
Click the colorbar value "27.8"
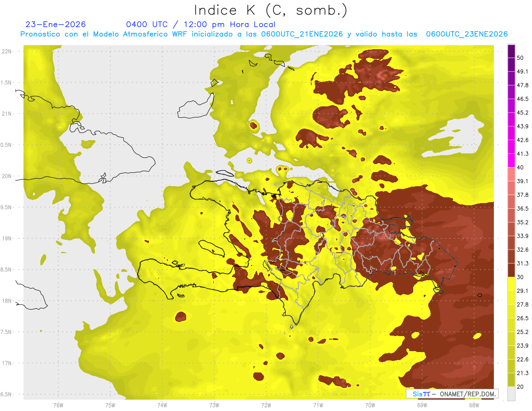(523, 304)
